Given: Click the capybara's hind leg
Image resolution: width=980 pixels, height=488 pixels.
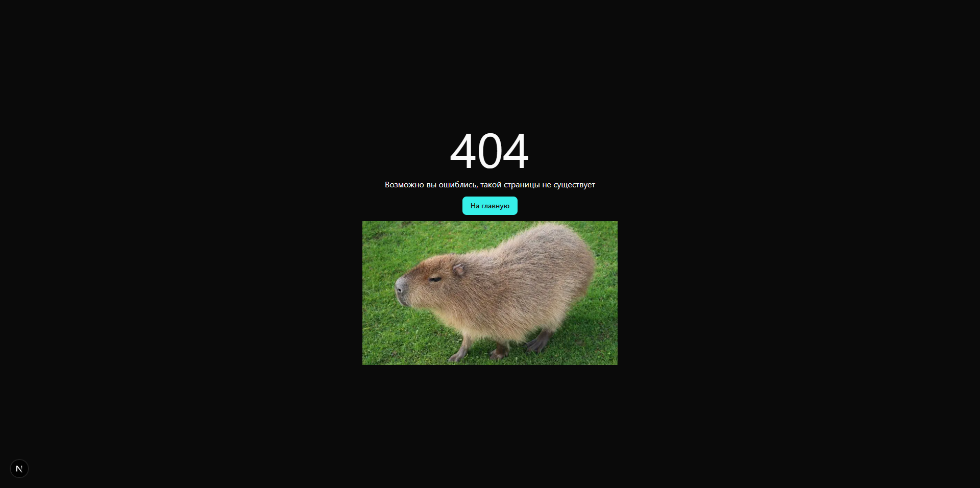Looking at the screenshot, I should 539,341.
